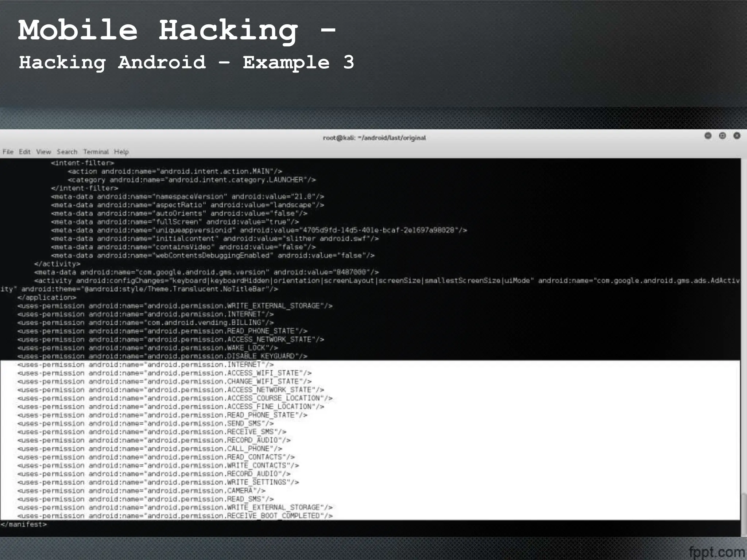Click the CAMERA permission line

141,491
